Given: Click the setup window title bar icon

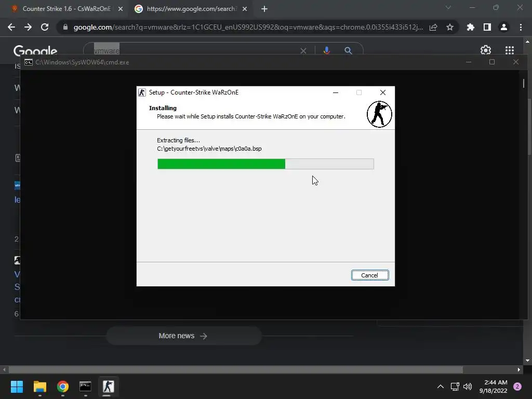Looking at the screenshot, I should tap(142, 92).
